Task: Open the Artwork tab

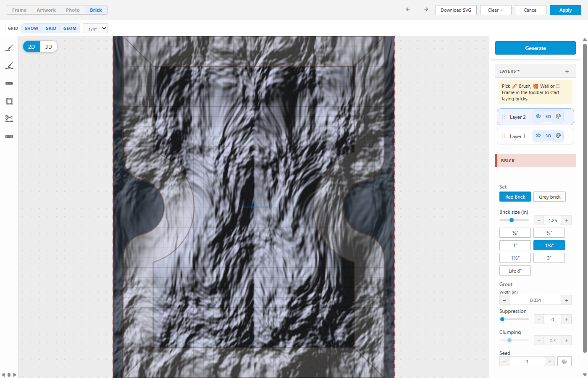Action: [46, 10]
